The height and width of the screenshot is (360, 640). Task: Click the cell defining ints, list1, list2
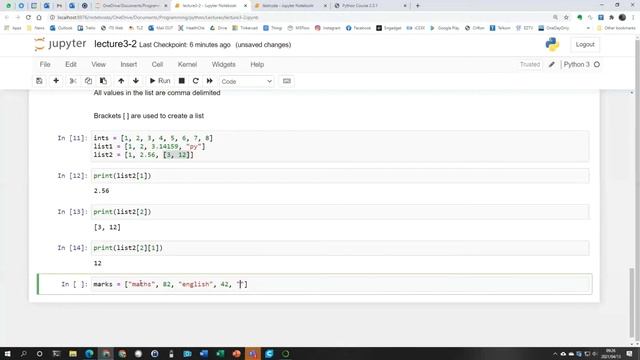340,146
